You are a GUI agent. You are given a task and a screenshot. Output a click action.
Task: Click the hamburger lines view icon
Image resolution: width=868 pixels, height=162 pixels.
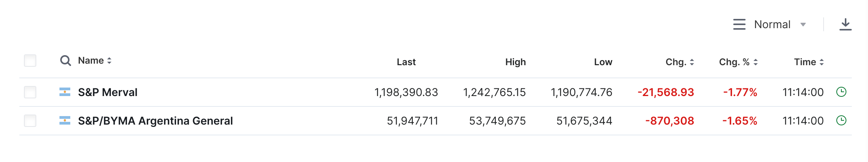(x=739, y=24)
